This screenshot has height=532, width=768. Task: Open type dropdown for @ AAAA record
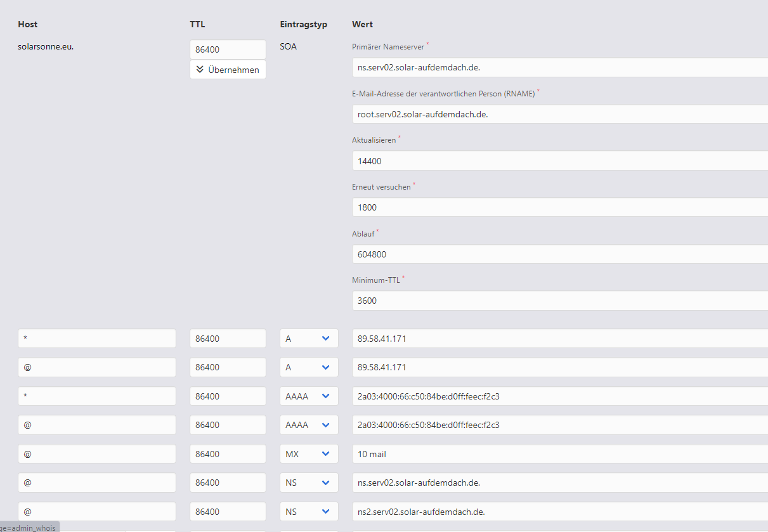[x=309, y=425]
